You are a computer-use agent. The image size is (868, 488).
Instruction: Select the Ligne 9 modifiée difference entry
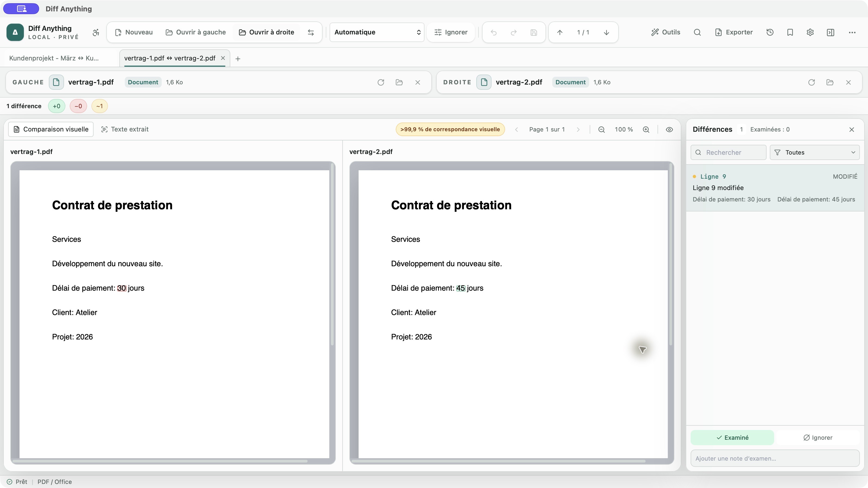[775, 188]
